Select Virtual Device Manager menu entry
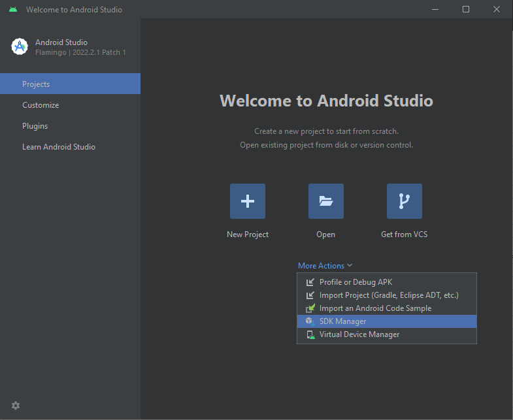 pyautogui.click(x=359, y=334)
